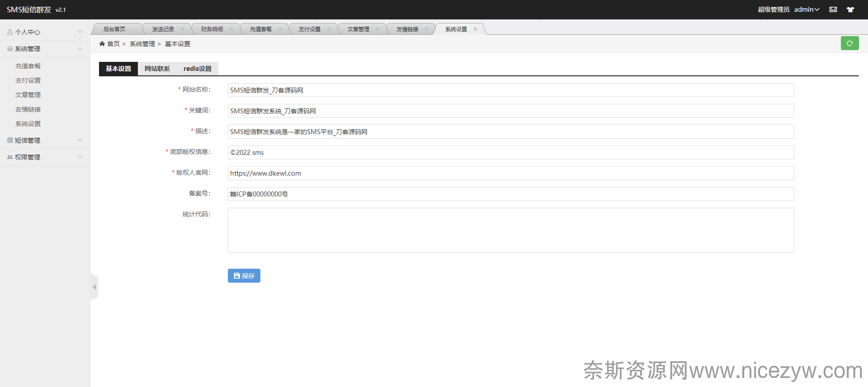The height and width of the screenshot is (387, 868).
Task: Open the mail envelope icon in header
Action: pyautogui.click(x=833, y=9)
